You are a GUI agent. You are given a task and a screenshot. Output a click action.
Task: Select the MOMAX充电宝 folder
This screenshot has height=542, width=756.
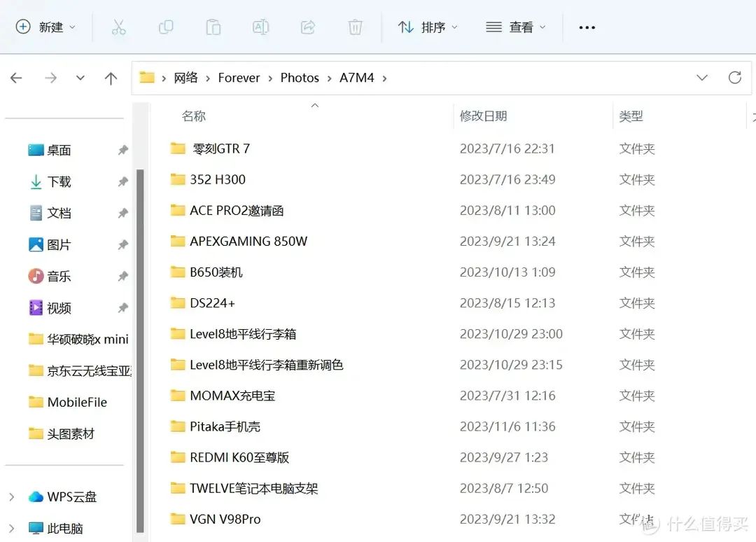click(223, 396)
